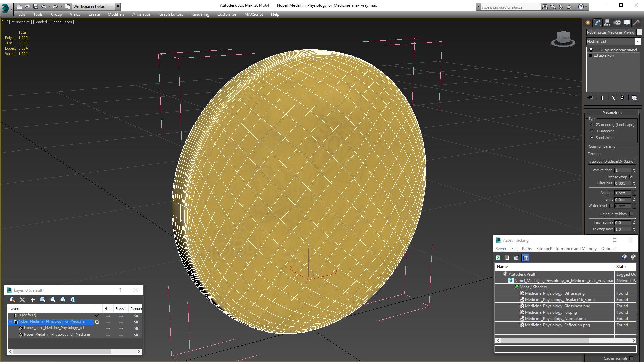Switch to the Utilities hammer tab
This screenshot has height=362, width=644.
[x=636, y=23]
